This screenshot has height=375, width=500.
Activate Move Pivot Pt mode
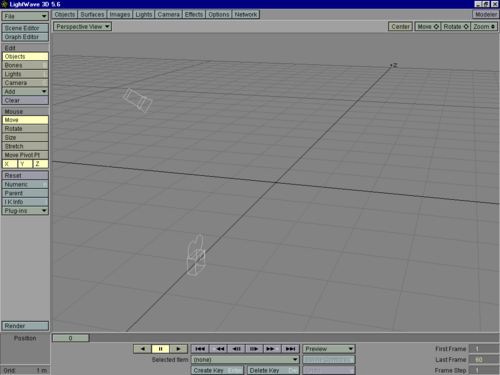[25, 155]
